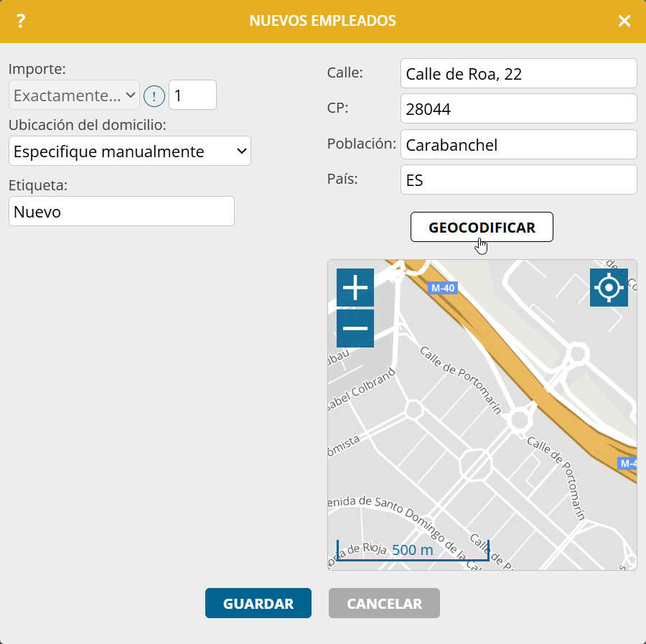Screen dimensions: 646x644
Task: Save with the Guardar button
Action: click(258, 604)
